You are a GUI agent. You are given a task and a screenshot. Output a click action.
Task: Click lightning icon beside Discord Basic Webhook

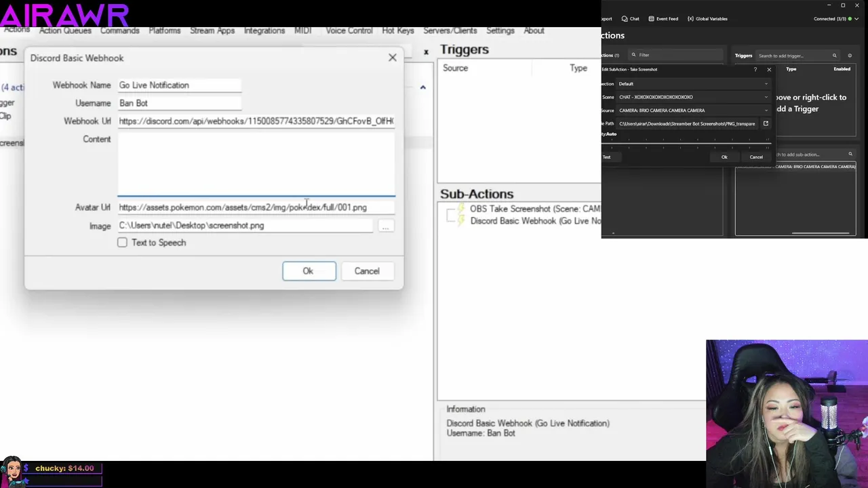pyautogui.click(x=461, y=221)
